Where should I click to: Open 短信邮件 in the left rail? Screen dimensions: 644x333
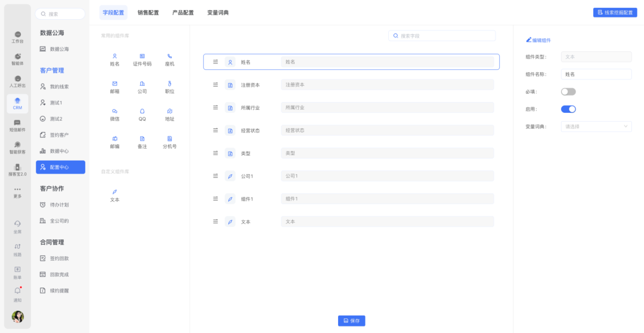(17, 123)
